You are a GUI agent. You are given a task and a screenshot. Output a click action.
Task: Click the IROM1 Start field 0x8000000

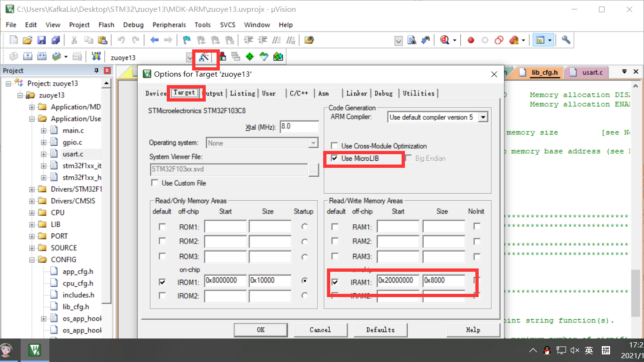pyautogui.click(x=225, y=281)
